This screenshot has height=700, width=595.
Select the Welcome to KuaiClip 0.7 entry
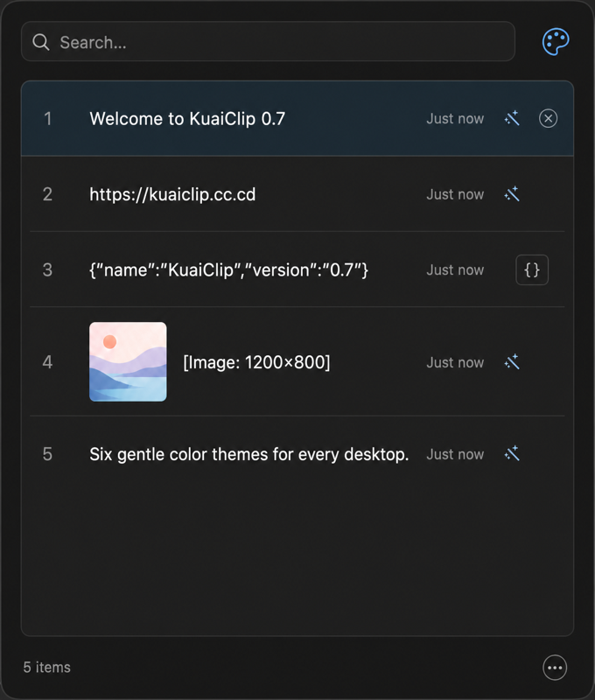tap(297, 118)
